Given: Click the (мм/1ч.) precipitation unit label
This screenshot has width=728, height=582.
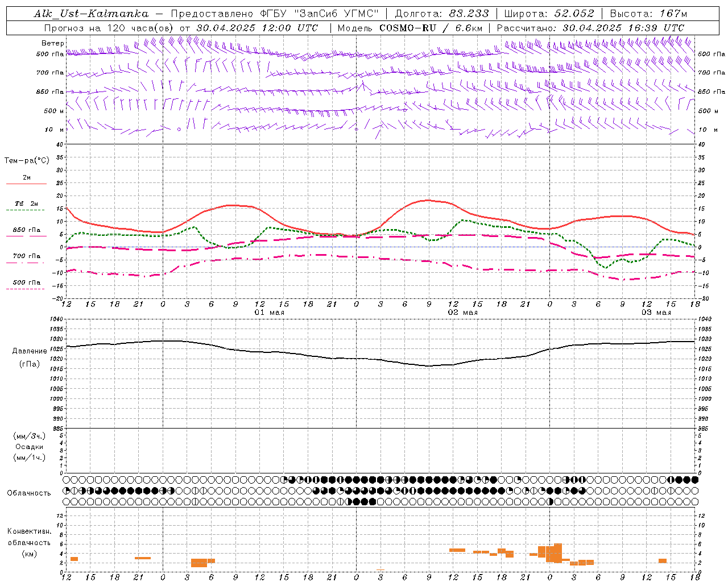Looking at the screenshot, I should pyautogui.click(x=30, y=458).
